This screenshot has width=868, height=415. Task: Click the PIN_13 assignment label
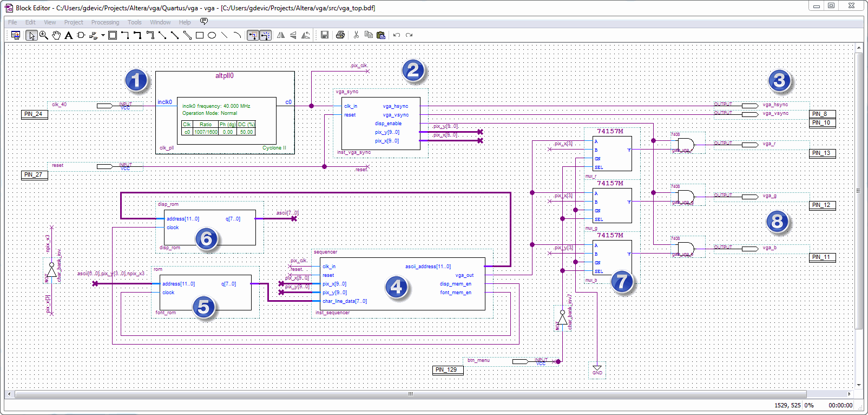click(823, 153)
